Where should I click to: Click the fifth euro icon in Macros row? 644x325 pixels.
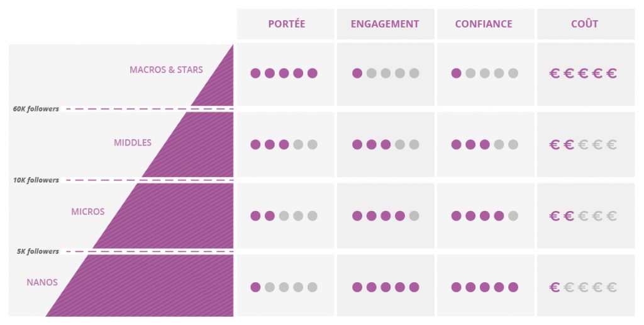(x=611, y=74)
